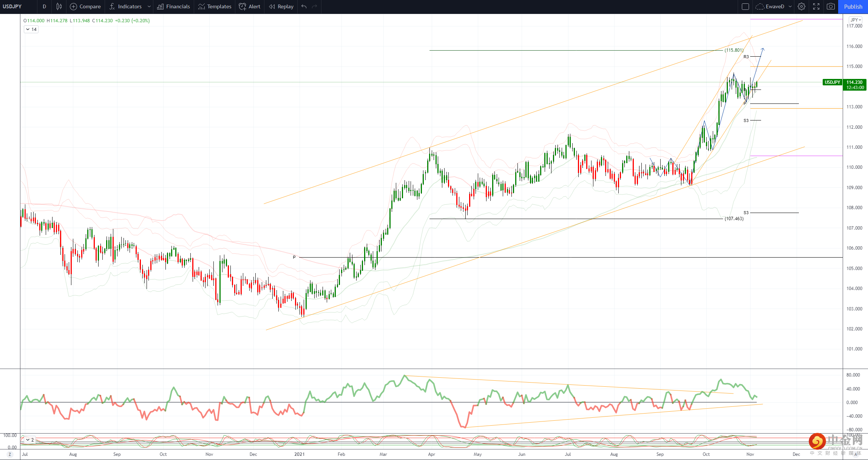The width and height of the screenshot is (868, 460).
Task: Click the Z timezone button
Action: coord(10,454)
